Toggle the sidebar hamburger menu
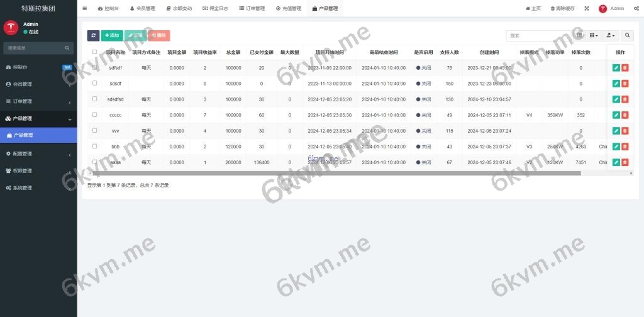The height and width of the screenshot is (317, 644). click(x=85, y=9)
